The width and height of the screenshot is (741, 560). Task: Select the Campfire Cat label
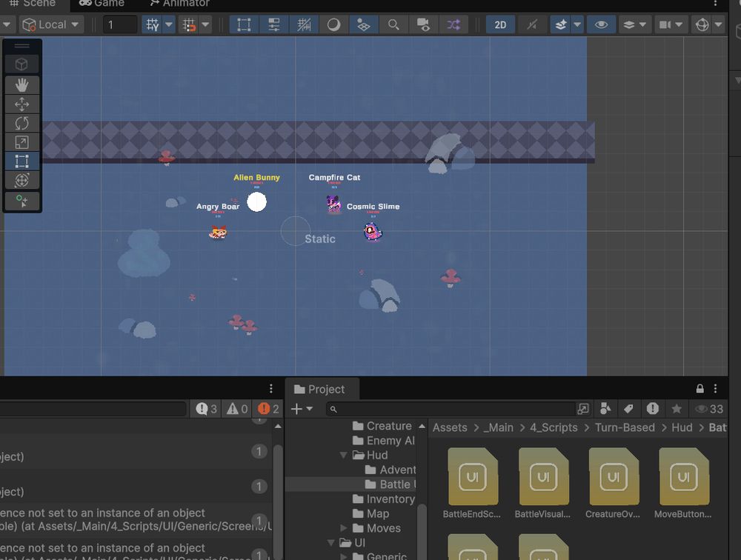click(335, 177)
